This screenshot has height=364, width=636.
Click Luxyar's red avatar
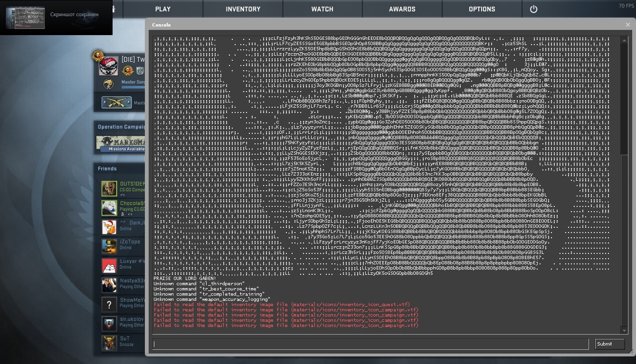pyautogui.click(x=109, y=266)
